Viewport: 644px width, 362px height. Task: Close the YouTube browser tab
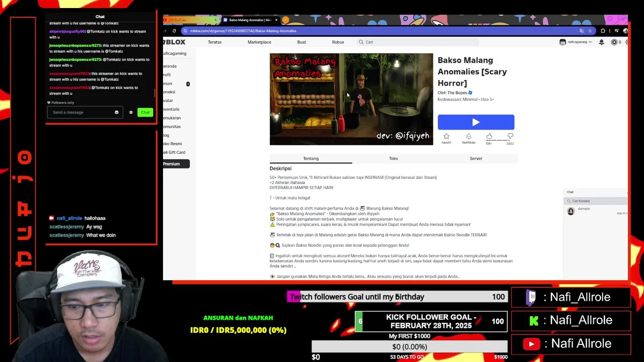point(216,20)
